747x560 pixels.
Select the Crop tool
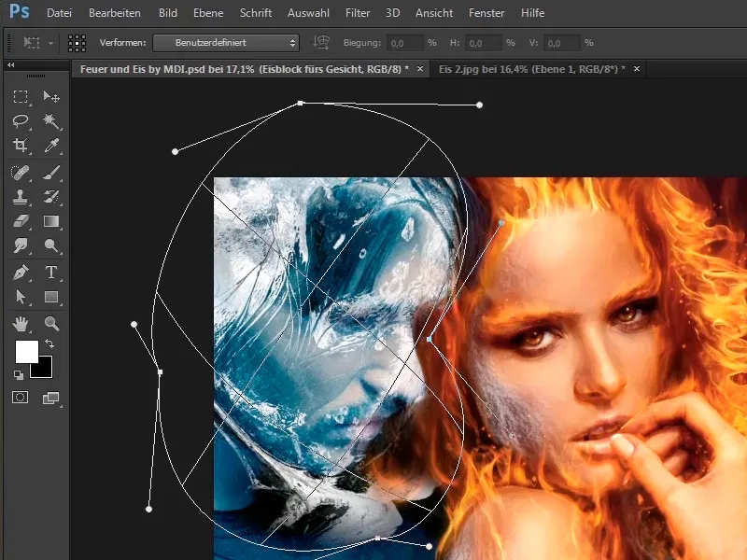pos(21,146)
